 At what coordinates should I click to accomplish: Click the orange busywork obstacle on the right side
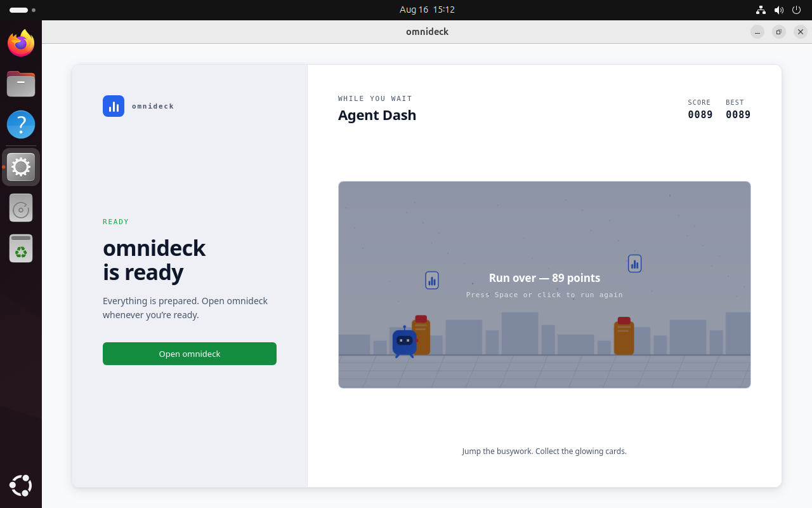tap(624, 336)
